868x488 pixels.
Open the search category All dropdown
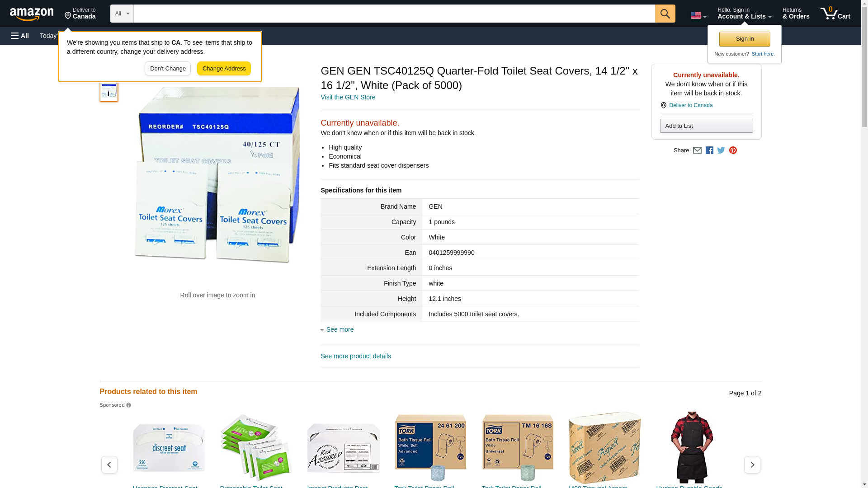click(122, 14)
